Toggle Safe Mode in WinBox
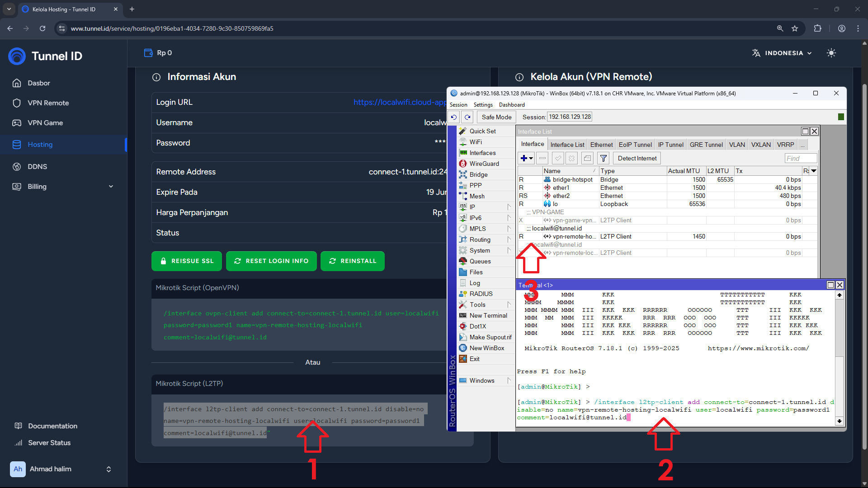The height and width of the screenshot is (488, 868). [496, 117]
